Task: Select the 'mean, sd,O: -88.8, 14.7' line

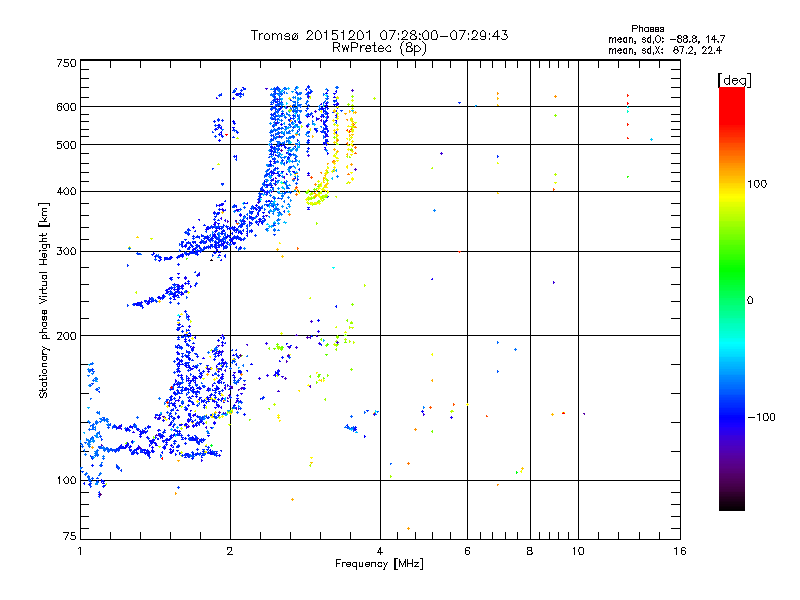Action: (666, 39)
